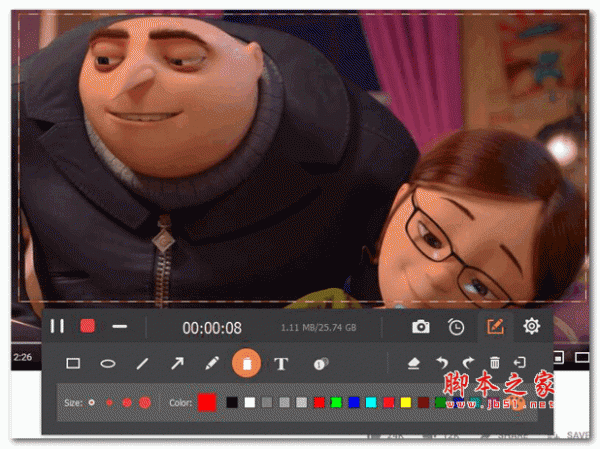Select the eraser tool
Image resolution: width=600 pixels, height=449 pixels.
414,363
